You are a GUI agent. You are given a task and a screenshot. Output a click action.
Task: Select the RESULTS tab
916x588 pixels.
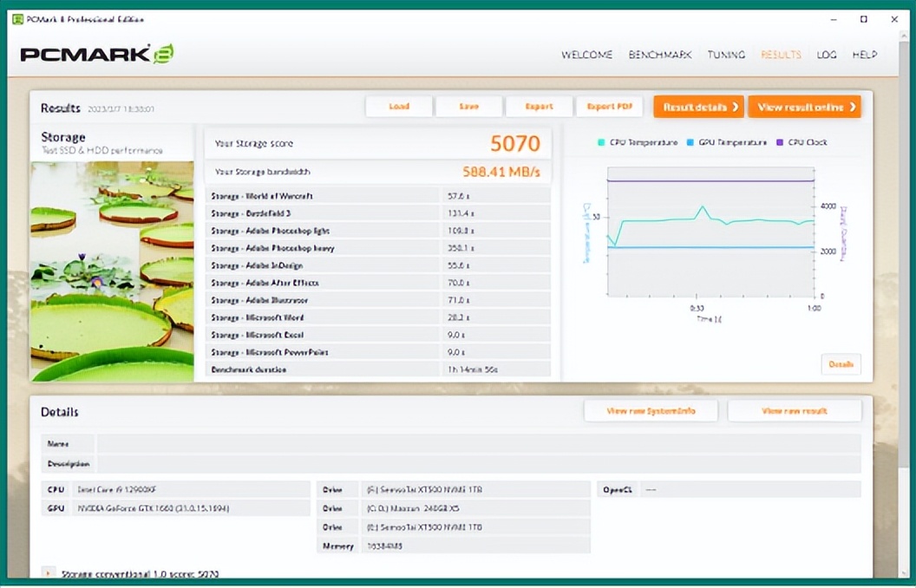781,55
